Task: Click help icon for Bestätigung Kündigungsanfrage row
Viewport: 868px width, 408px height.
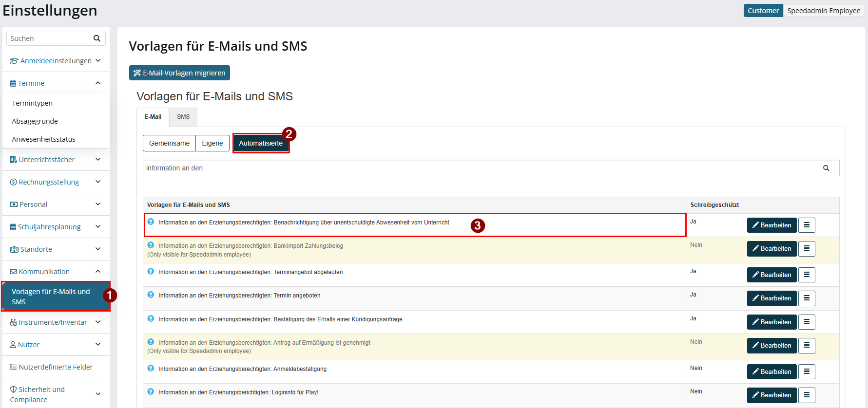Action: [x=151, y=318]
